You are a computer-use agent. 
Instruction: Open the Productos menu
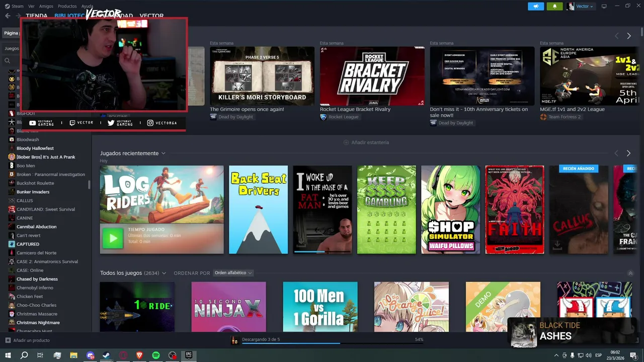click(x=67, y=6)
